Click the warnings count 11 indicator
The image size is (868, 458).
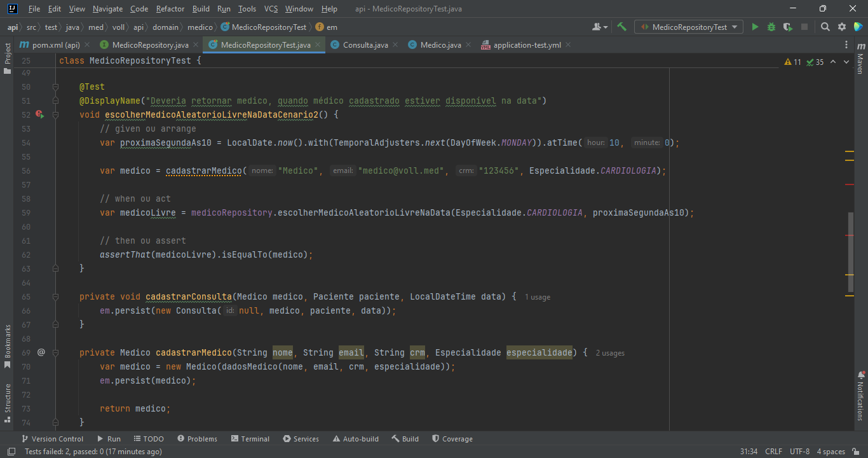[x=793, y=62]
